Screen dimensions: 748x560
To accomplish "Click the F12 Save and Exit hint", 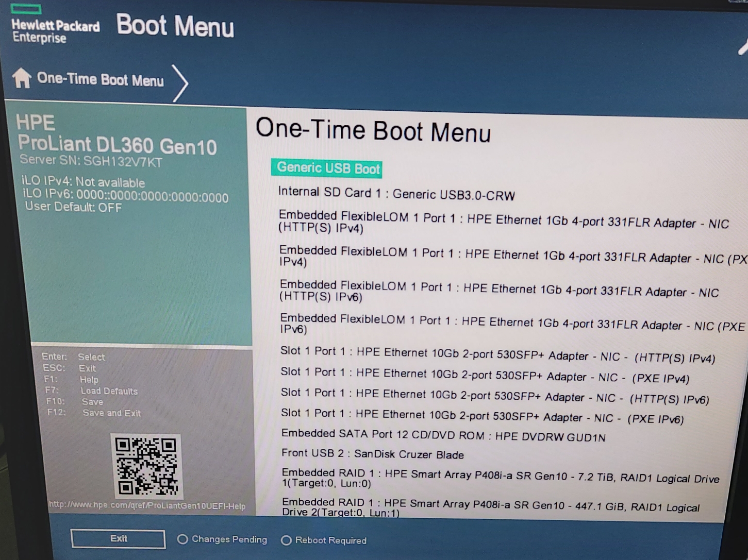I will pyautogui.click(x=94, y=413).
